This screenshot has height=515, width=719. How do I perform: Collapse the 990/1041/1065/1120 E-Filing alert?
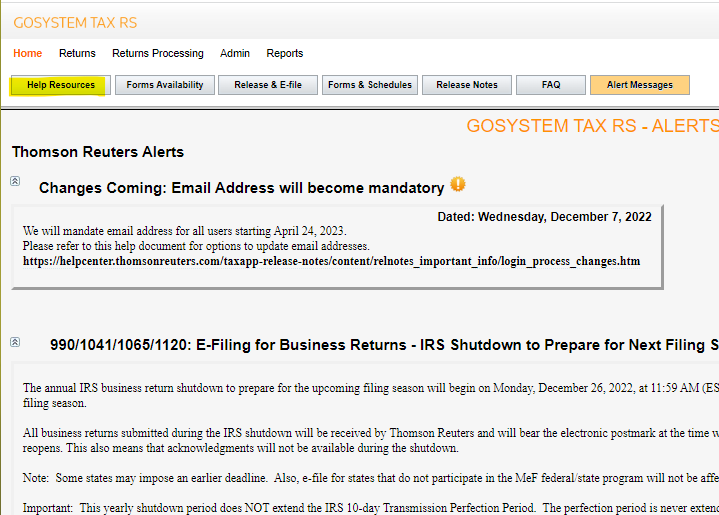(x=15, y=342)
